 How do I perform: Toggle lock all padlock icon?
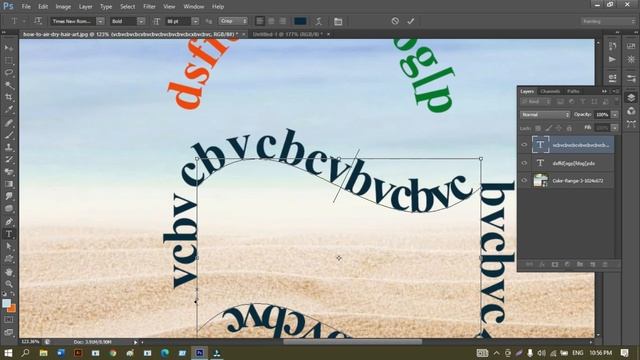pyautogui.click(x=569, y=128)
